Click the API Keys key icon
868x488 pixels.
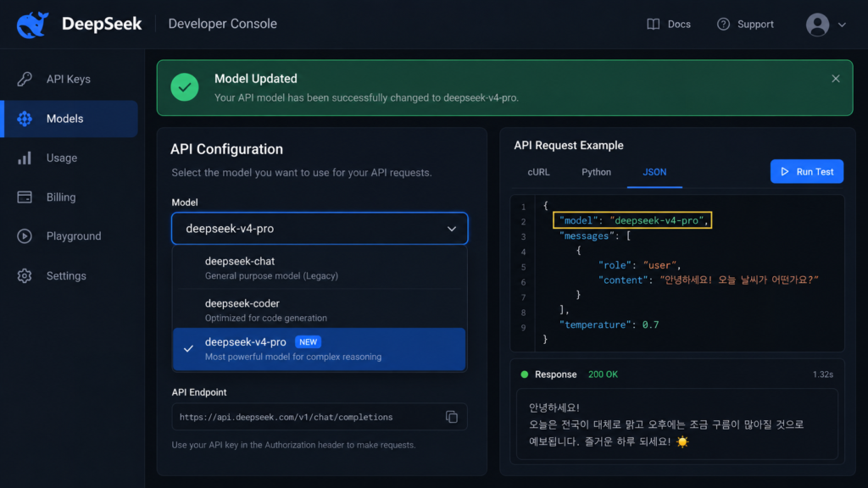[25, 79]
